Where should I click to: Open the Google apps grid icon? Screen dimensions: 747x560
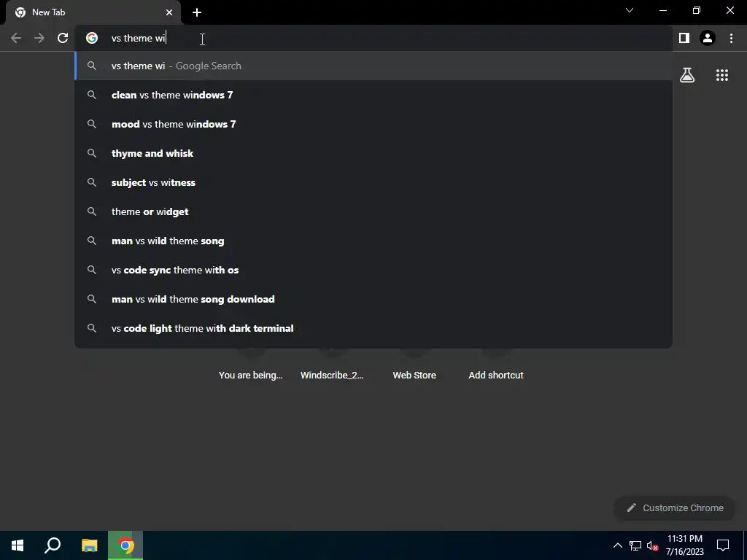click(722, 75)
